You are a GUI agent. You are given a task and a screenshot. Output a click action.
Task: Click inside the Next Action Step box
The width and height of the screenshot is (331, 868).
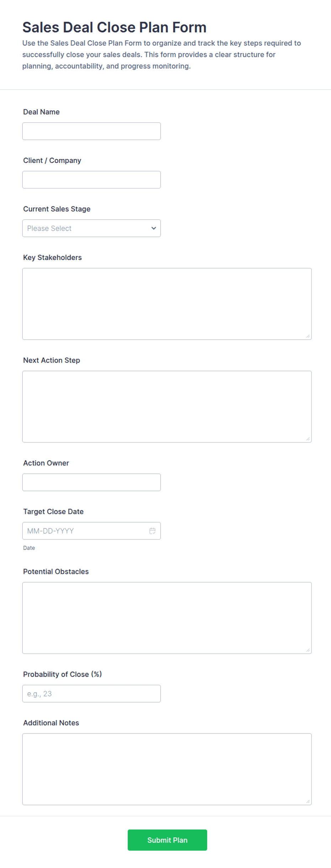click(167, 407)
